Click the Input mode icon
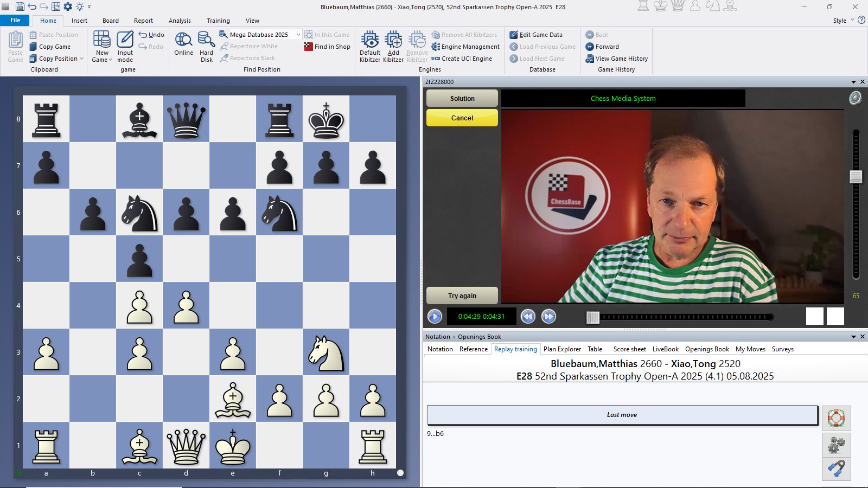The width and height of the screenshot is (868, 488). coord(125,41)
